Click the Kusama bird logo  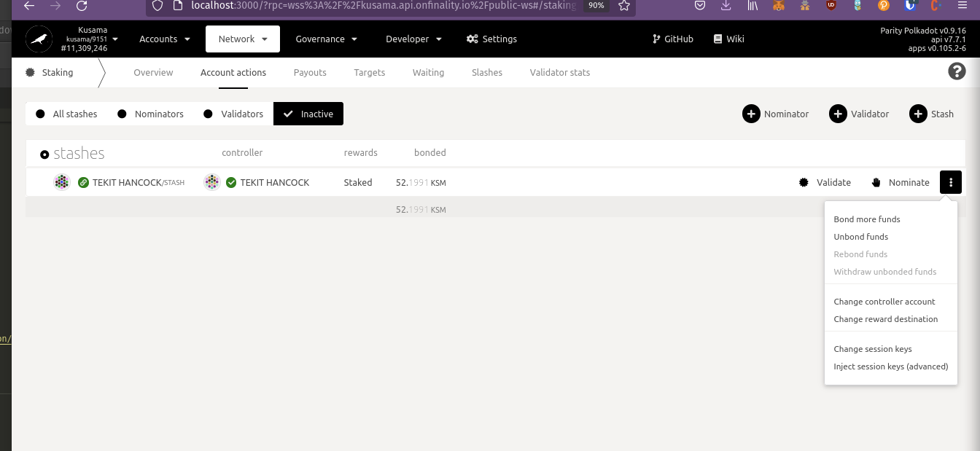[x=39, y=39]
